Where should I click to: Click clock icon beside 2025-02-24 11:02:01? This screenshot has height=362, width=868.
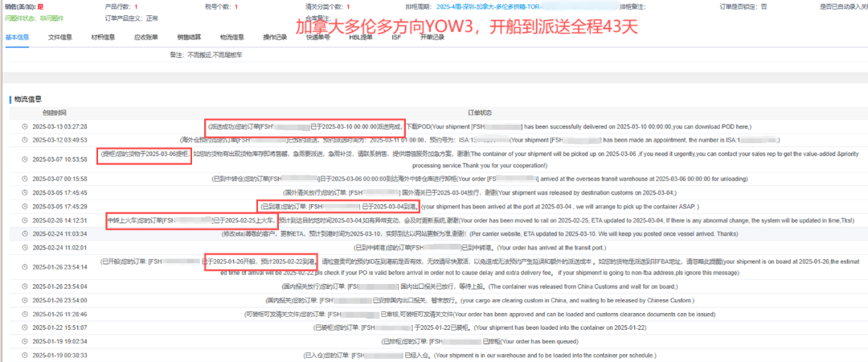tap(24, 248)
